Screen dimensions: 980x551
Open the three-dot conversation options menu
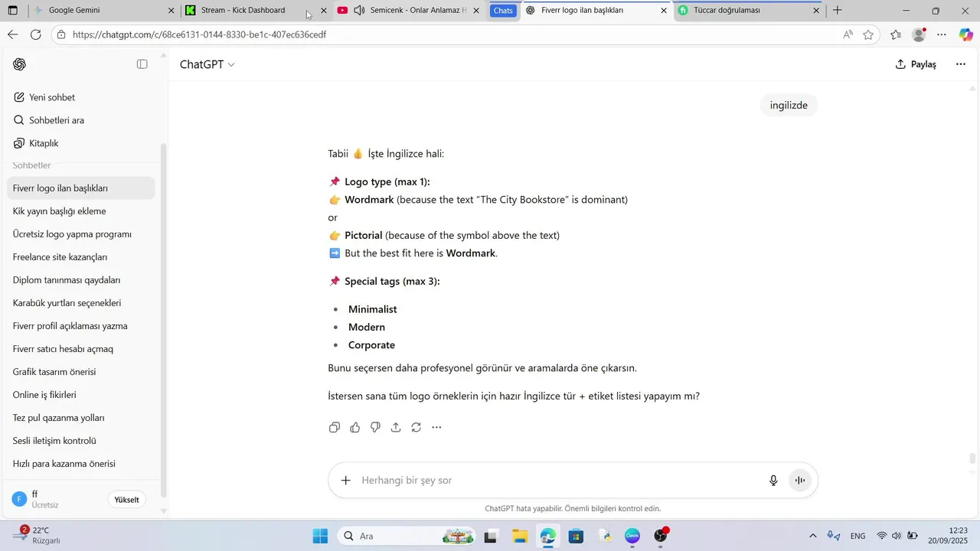coord(960,64)
